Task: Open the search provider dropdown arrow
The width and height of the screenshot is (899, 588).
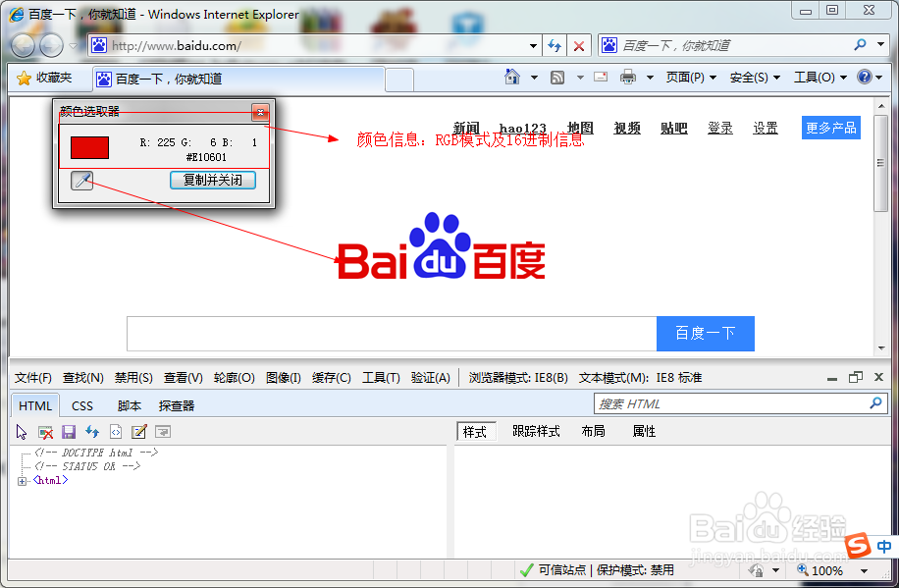Action: pyautogui.click(x=880, y=44)
